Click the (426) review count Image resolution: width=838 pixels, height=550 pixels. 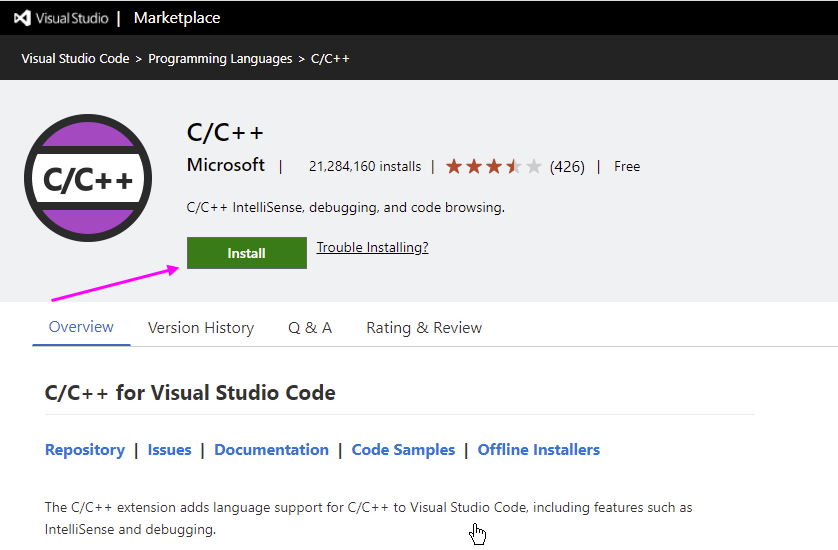point(567,167)
